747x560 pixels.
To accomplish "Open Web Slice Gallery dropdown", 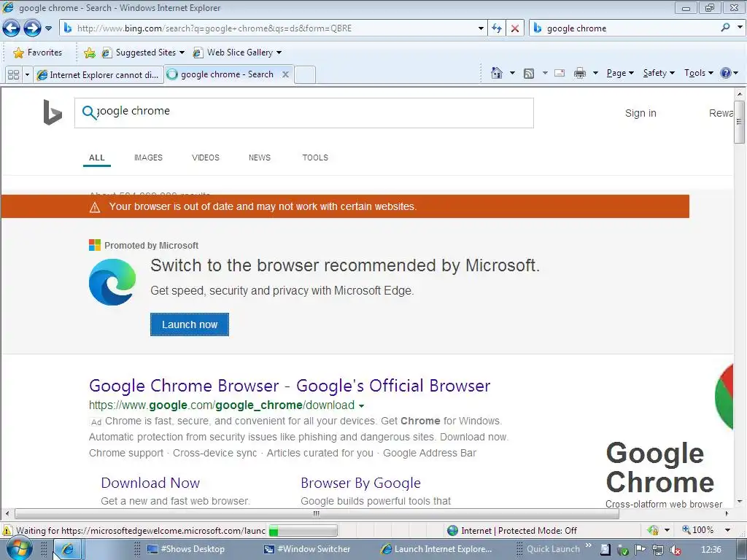I will coord(237,52).
